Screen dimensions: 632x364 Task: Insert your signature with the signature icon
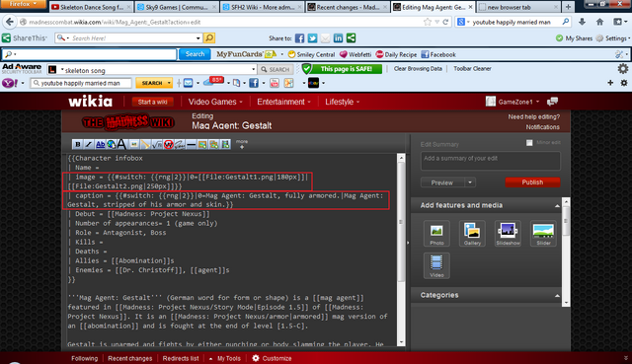180,144
